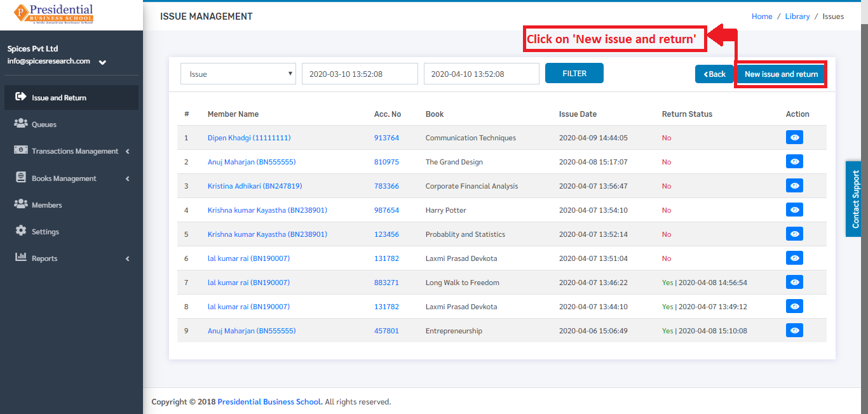Click the eye button for Harry Potter row
868x414 pixels.
(794, 210)
